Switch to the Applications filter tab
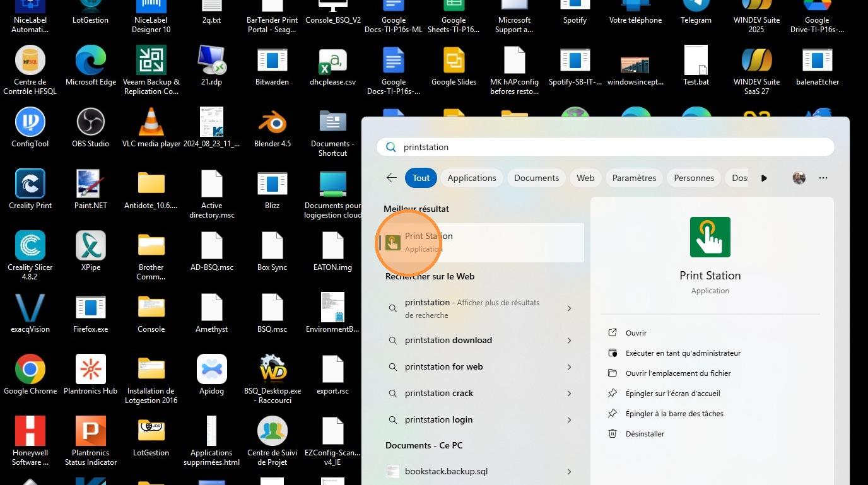This screenshot has width=868, height=485. click(x=472, y=178)
